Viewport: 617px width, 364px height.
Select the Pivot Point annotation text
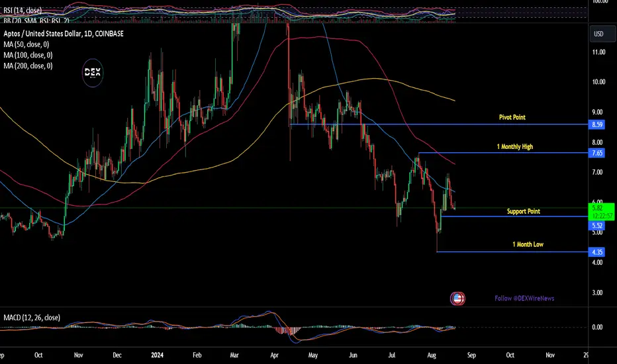coord(512,117)
